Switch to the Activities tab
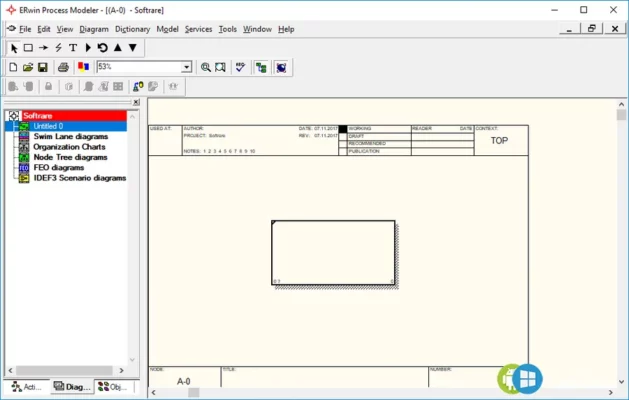This screenshot has height=400, width=629. click(x=27, y=387)
